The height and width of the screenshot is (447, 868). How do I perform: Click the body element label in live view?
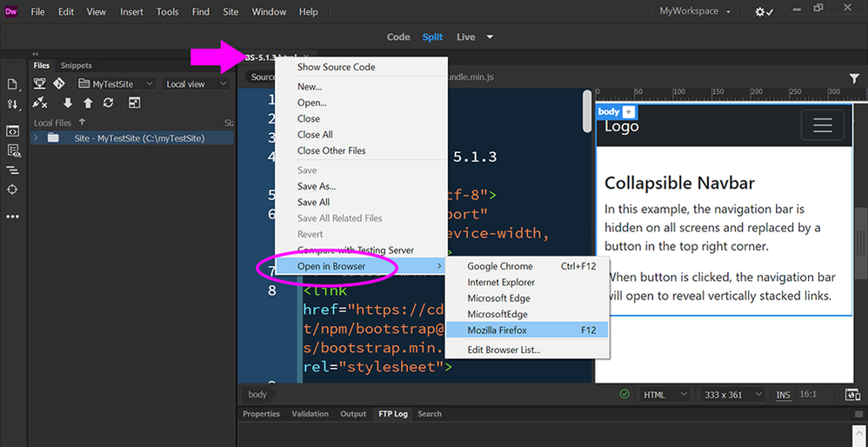pos(608,111)
